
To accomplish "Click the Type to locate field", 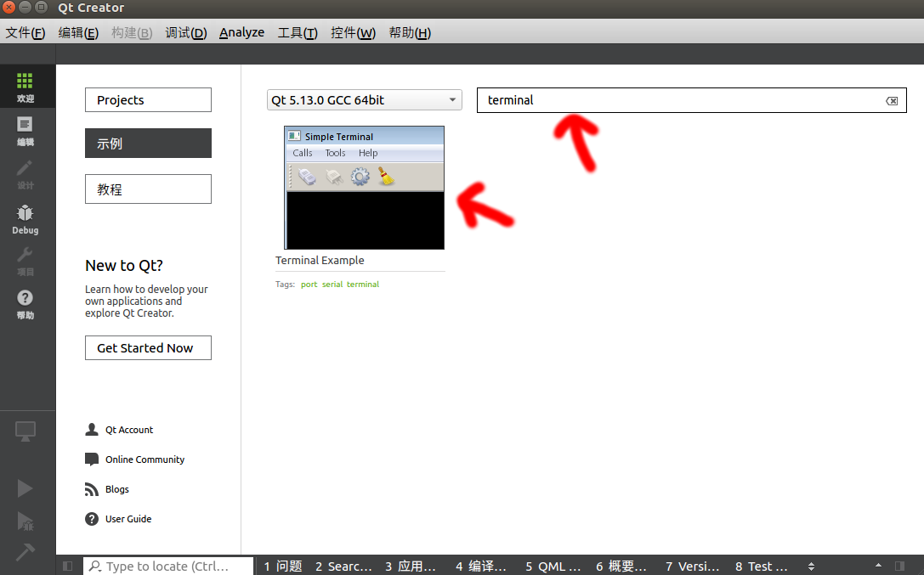I will click(x=168, y=567).
